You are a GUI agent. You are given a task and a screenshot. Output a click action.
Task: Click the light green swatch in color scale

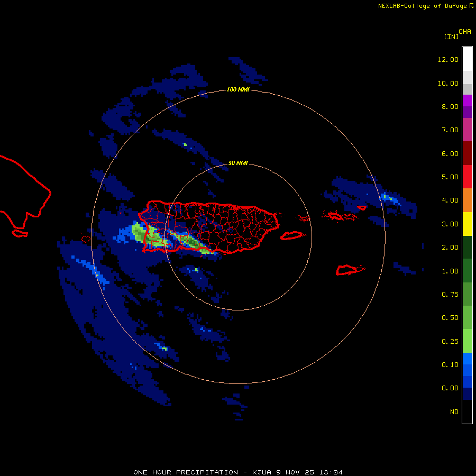click(x=467, y=341)
